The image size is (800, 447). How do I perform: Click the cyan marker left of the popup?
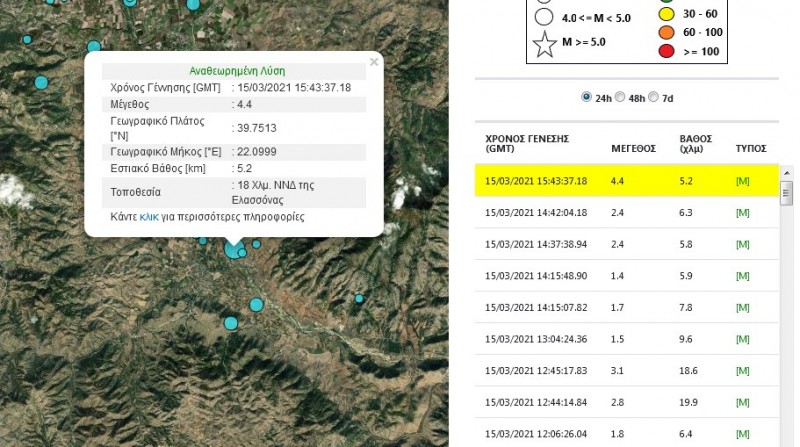pos(41,82)
